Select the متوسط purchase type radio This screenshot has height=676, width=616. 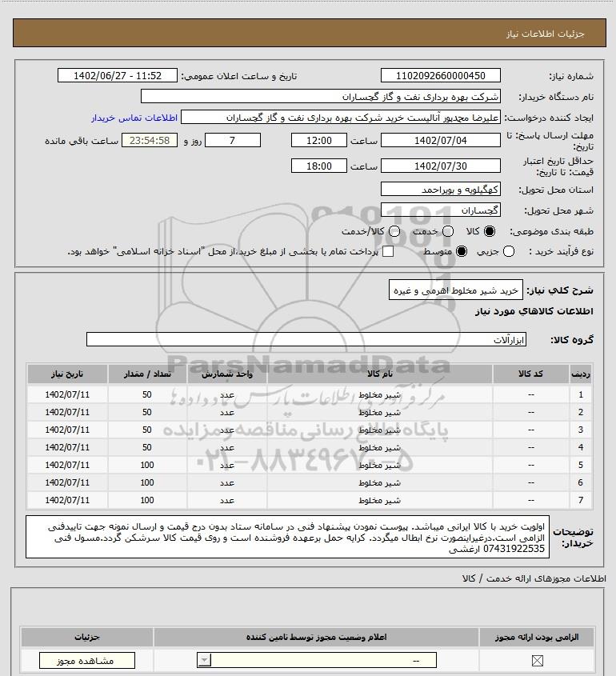[x=462, y=251]
